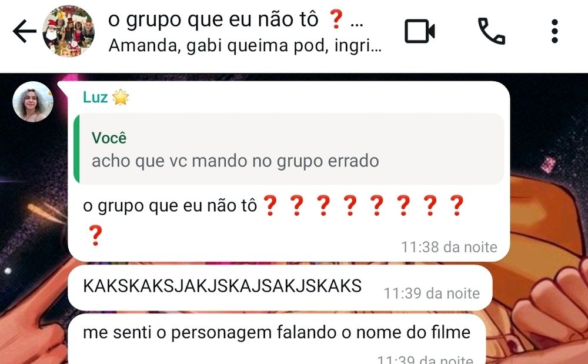This screenshot has height=364, width=588.
Task: Tap the sender name Luz
Action: [95, 98]
